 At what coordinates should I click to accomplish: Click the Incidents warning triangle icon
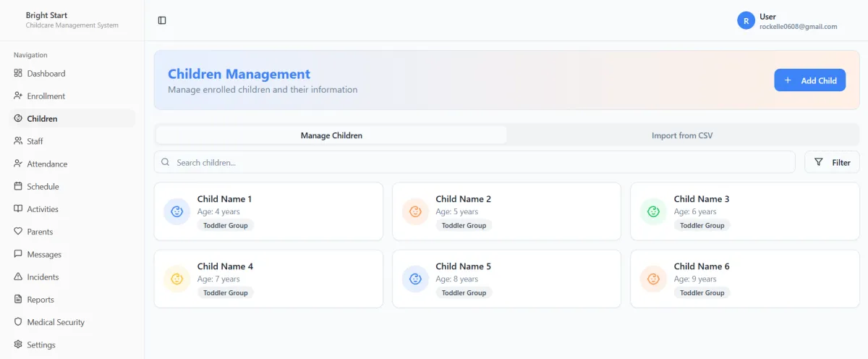pos(18,276)
